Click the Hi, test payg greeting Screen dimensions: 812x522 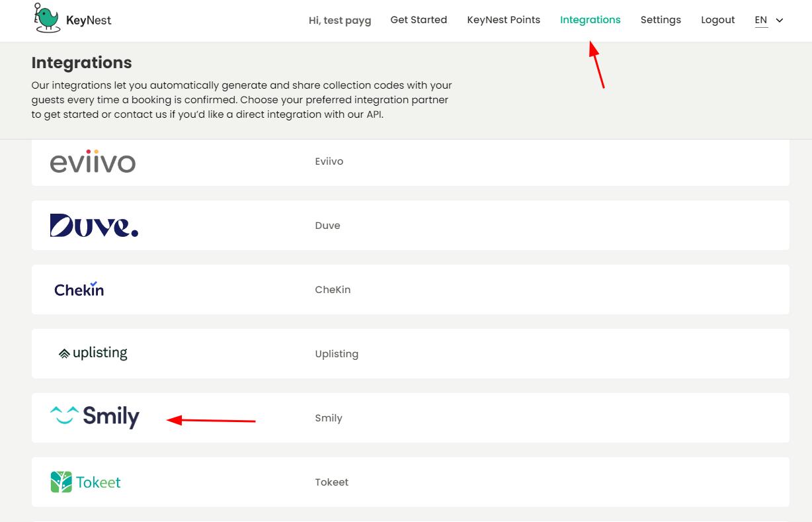click(340, 21)
